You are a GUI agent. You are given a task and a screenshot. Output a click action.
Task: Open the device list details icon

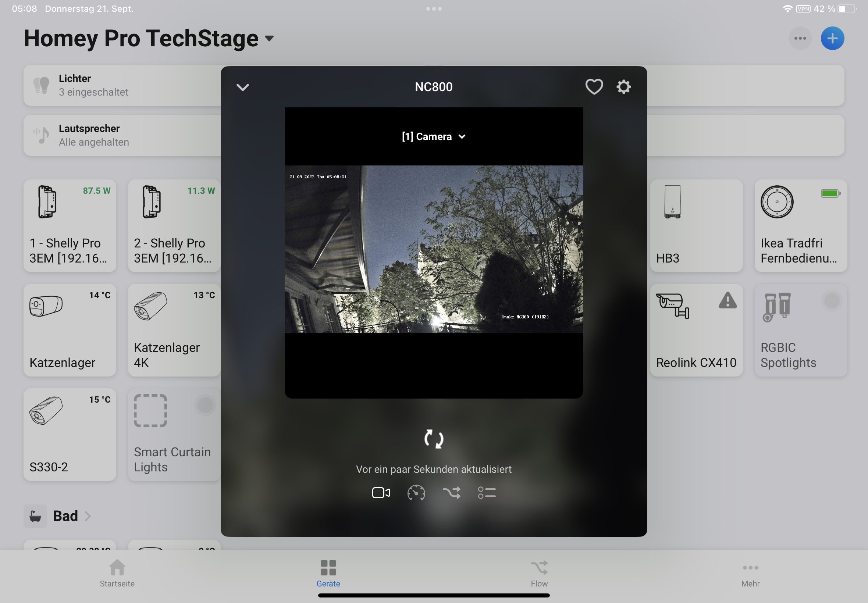coord(487,493)
